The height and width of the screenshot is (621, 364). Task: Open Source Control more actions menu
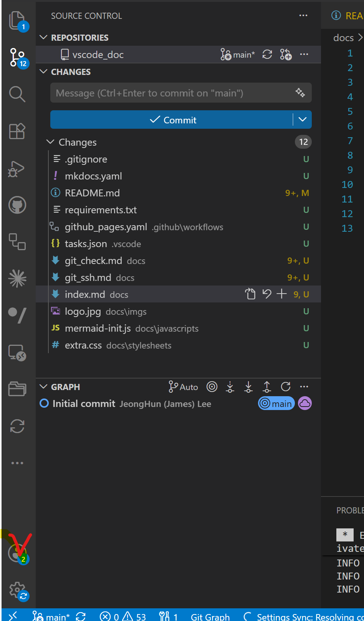coord(303,15)
